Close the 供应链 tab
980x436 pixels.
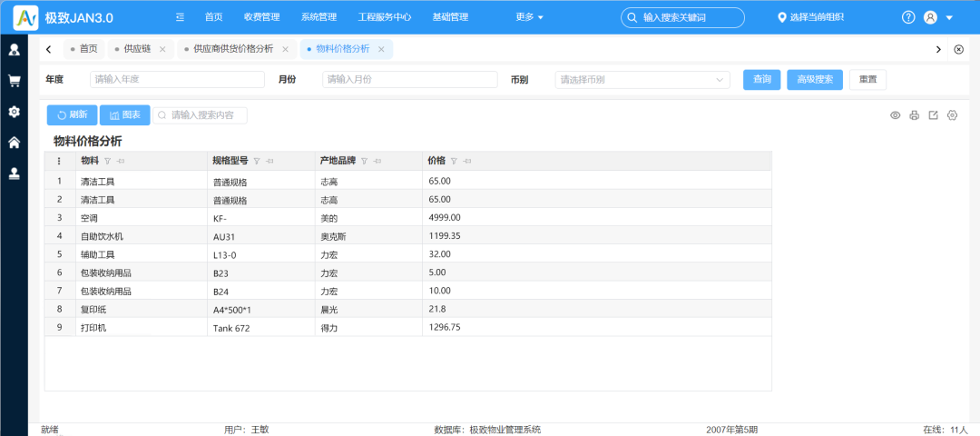click(162, 49)
